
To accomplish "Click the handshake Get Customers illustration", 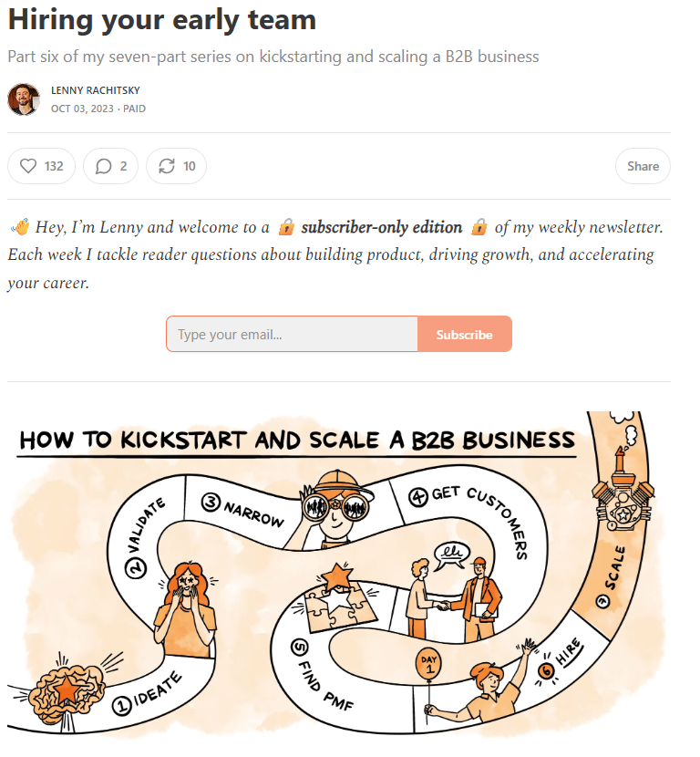I will pyautogui.click(x=456, y=597).
